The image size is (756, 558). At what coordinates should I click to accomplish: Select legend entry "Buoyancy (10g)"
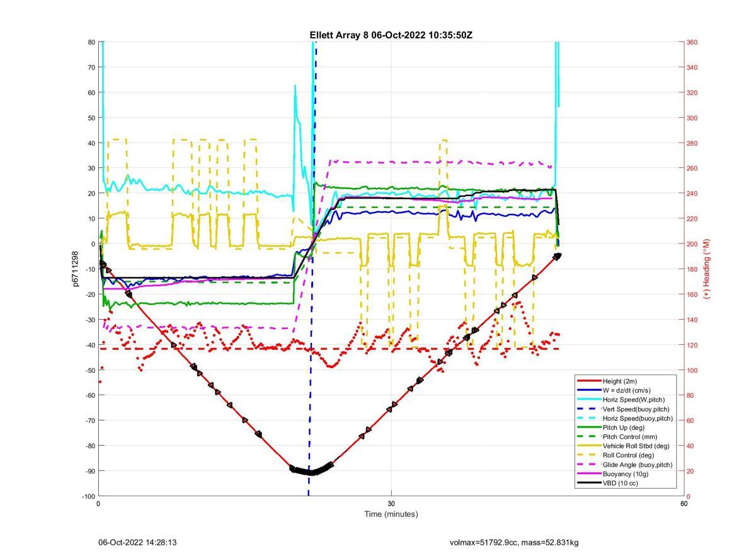point(626,474)
